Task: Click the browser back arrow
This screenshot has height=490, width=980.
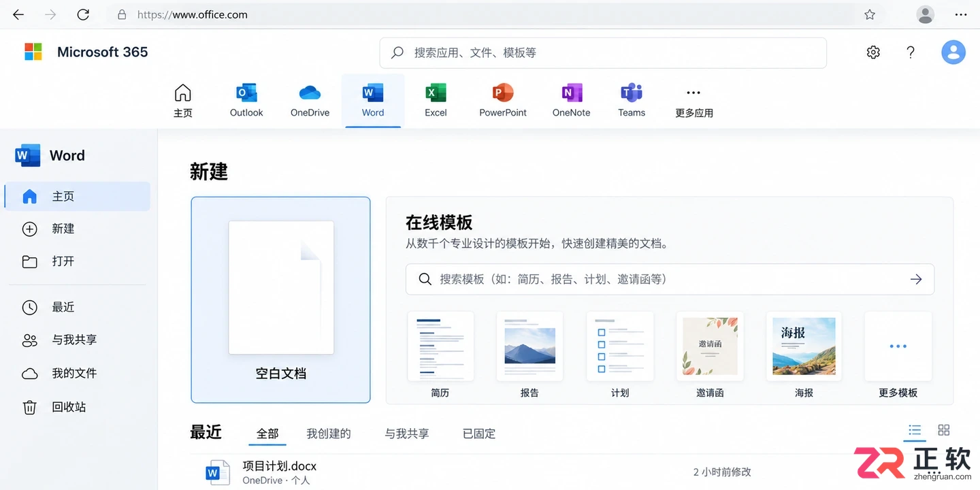Action: click(18, 14)
